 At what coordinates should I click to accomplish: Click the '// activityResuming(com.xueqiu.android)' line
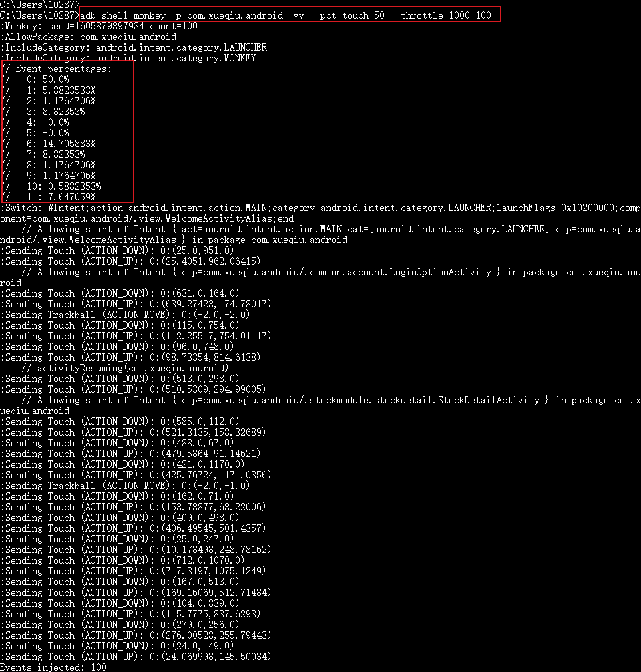[125, 368]
